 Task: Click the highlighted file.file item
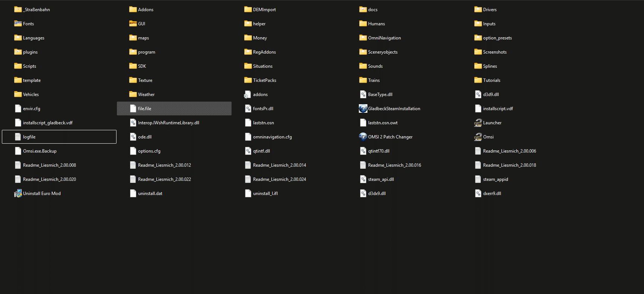pos(144,109)
